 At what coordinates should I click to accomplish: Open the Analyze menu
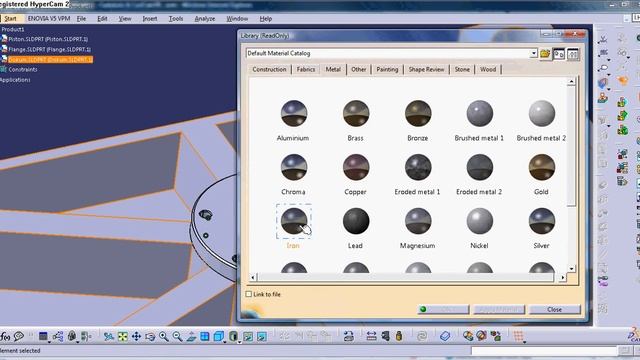[204, 19]
